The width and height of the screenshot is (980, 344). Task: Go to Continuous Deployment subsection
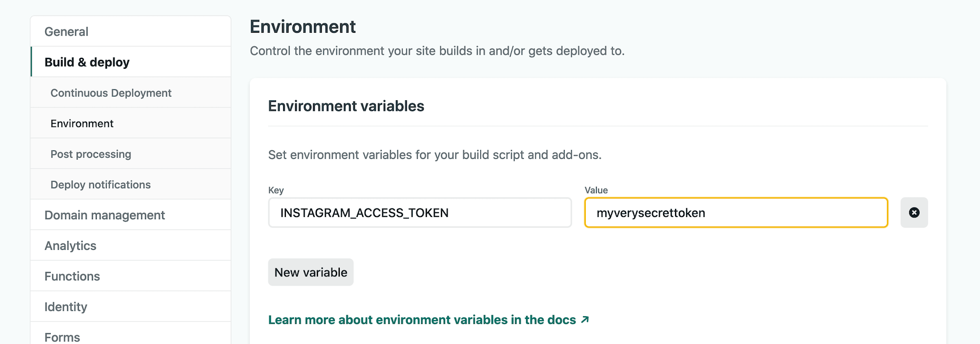point(111,93)
